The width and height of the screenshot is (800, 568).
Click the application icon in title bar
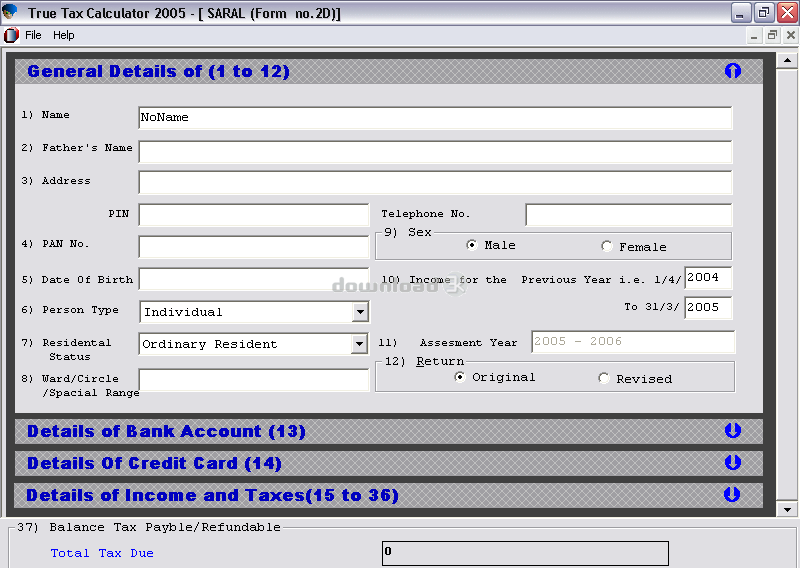[x=10, y=11]
